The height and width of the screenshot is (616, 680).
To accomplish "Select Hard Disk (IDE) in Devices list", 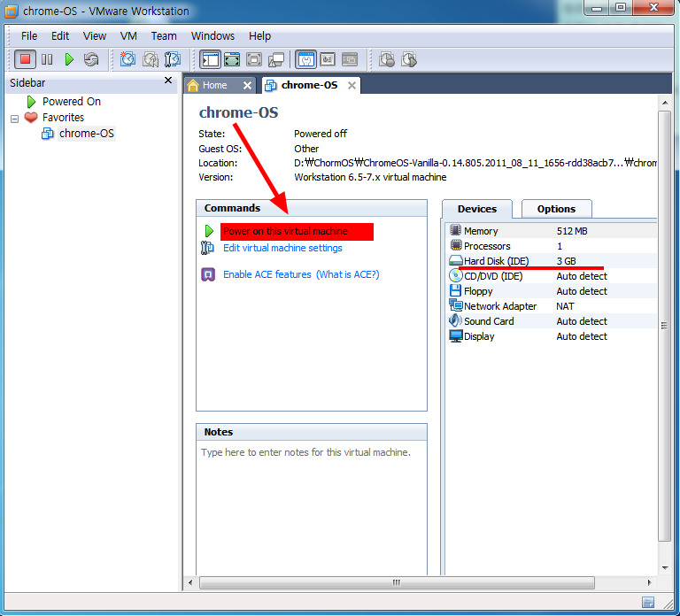I will [496, 261].
